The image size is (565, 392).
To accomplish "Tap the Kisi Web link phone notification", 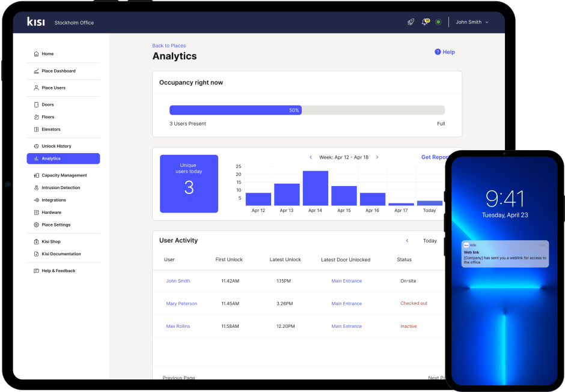I will click(505, 254).
